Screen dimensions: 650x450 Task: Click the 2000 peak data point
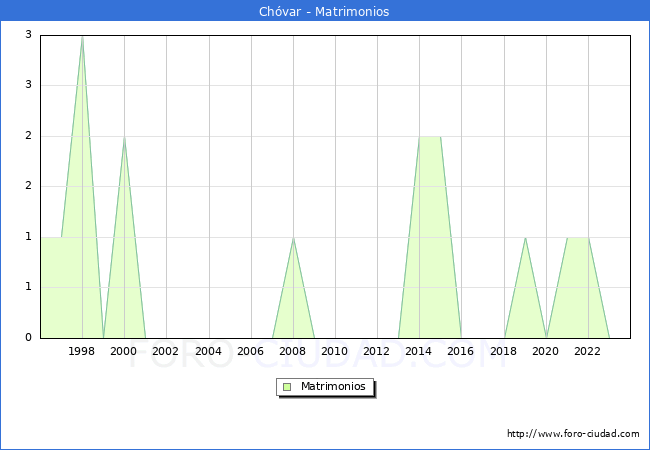124,137
